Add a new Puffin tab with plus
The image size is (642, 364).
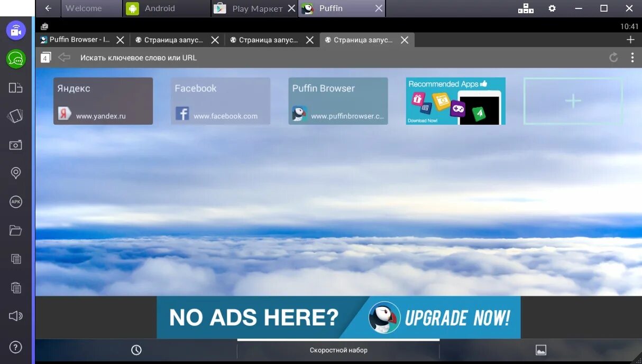(x=630, y=40)
